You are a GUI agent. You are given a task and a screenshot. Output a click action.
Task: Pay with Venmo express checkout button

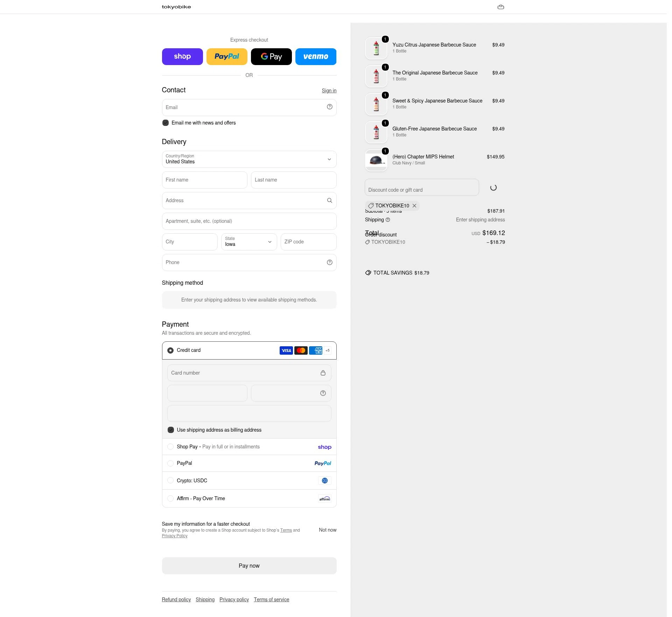(316, 57)
